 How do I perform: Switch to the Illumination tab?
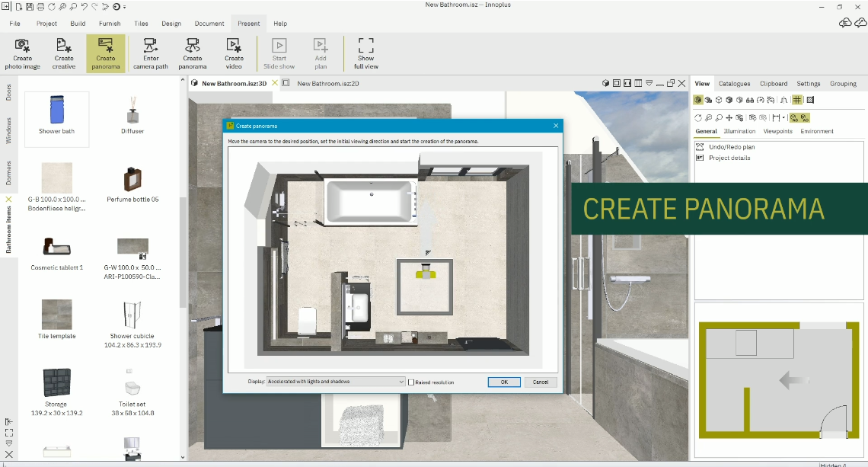[739, 131]
